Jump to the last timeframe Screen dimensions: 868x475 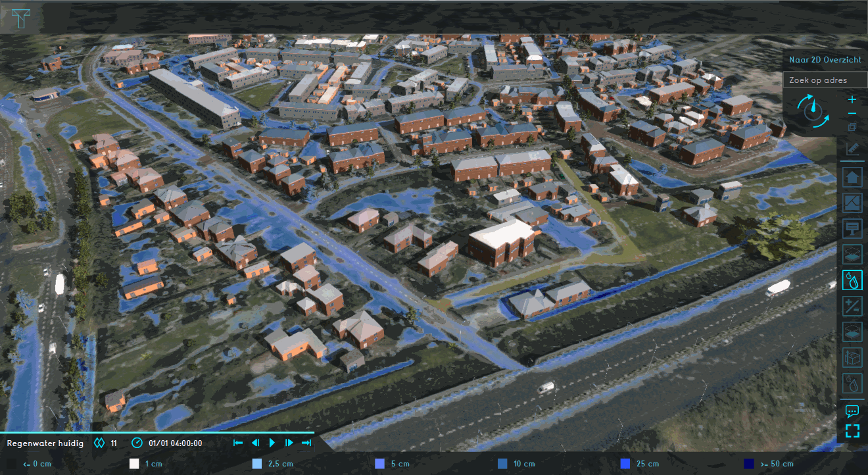pyautogui.click(x=306, y=443)
